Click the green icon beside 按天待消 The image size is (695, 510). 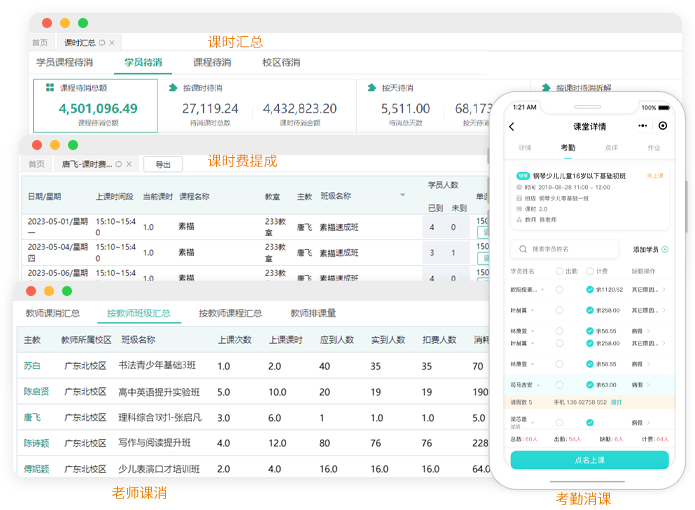(x=371, y=87)
